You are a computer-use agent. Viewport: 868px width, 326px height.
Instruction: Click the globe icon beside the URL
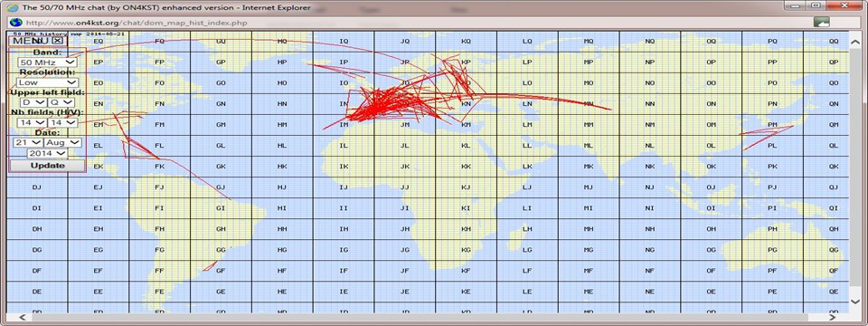(x=16, y=22)
